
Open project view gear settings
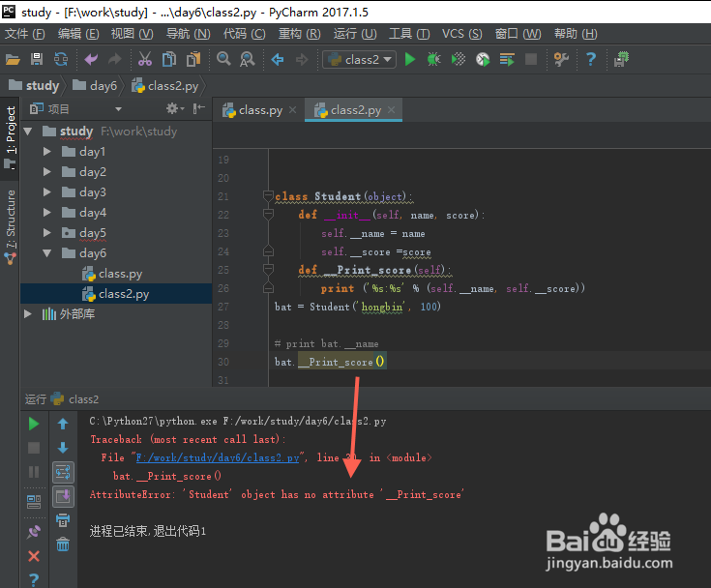(x=172, y=109)
